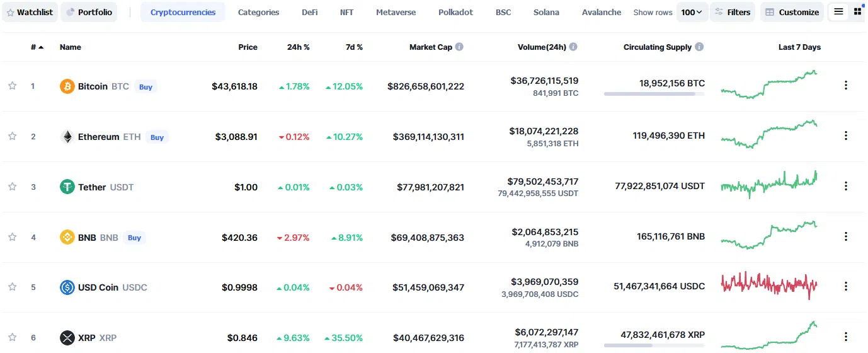Open XRP row three-dot menu
This screenshot has height=353, width=868.
coord(846,337)
